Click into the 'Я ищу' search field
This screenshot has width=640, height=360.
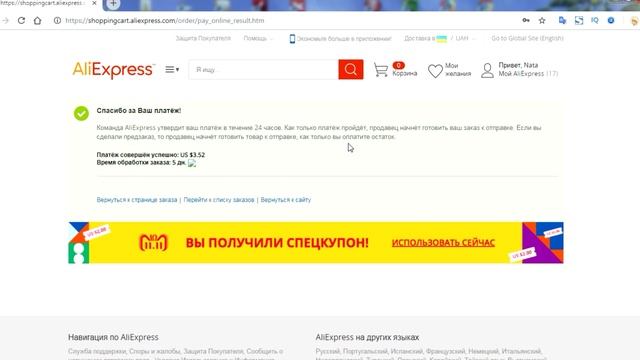click(x=264, y=70)
